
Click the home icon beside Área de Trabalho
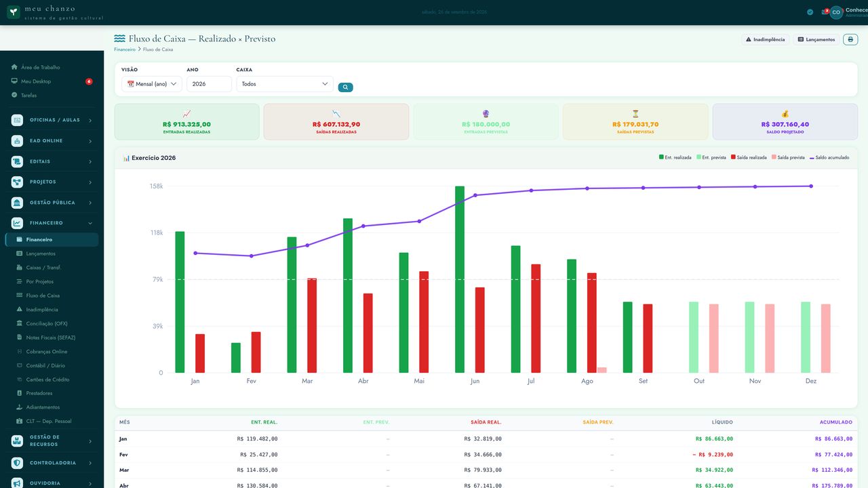tap(14, 67)
